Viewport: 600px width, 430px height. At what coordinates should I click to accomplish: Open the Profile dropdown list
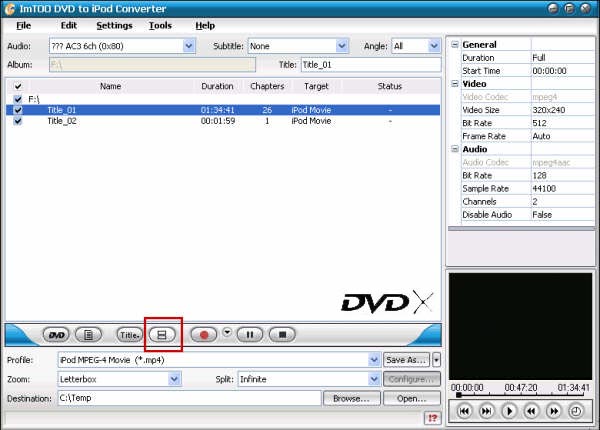[374, 360]
